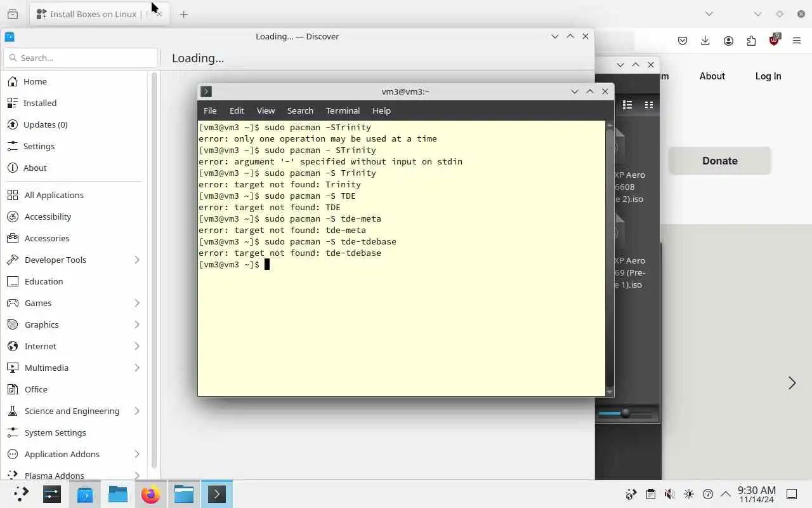The height and width of the screenshot is (508, 812).
Task: Expand Plasma Addons chevron
Action: click(137, 475)
